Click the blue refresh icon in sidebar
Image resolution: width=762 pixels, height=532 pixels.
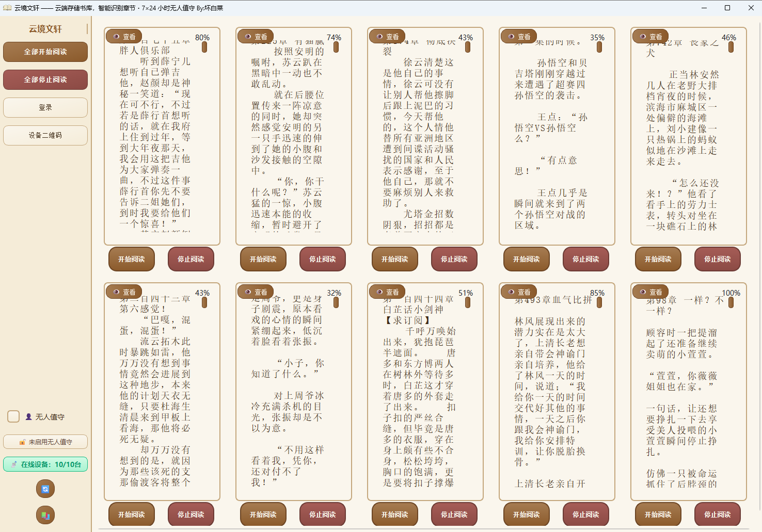tap(45, 489)
